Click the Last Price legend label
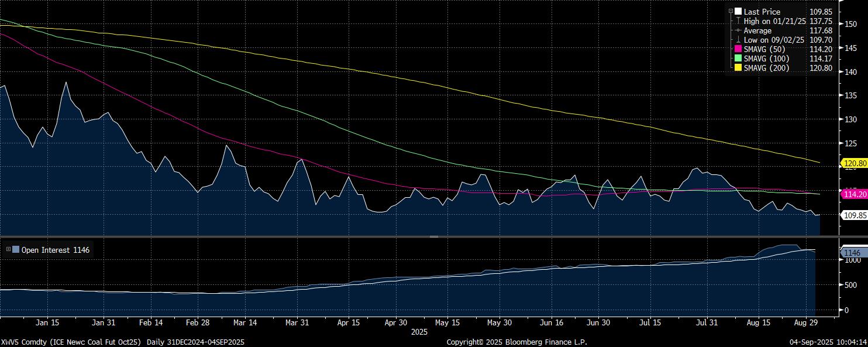The height and width of the screenshot is (347, 868). (762, 12)
